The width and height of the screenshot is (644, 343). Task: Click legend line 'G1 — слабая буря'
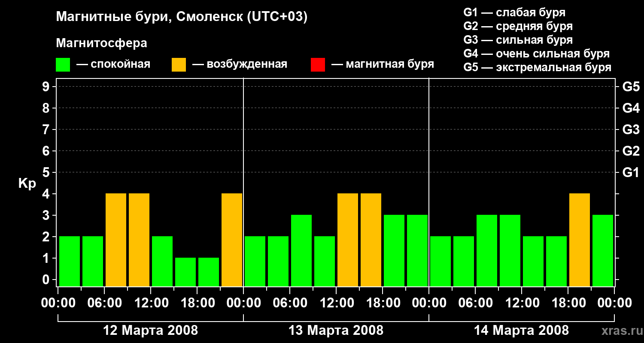(514, 12)
